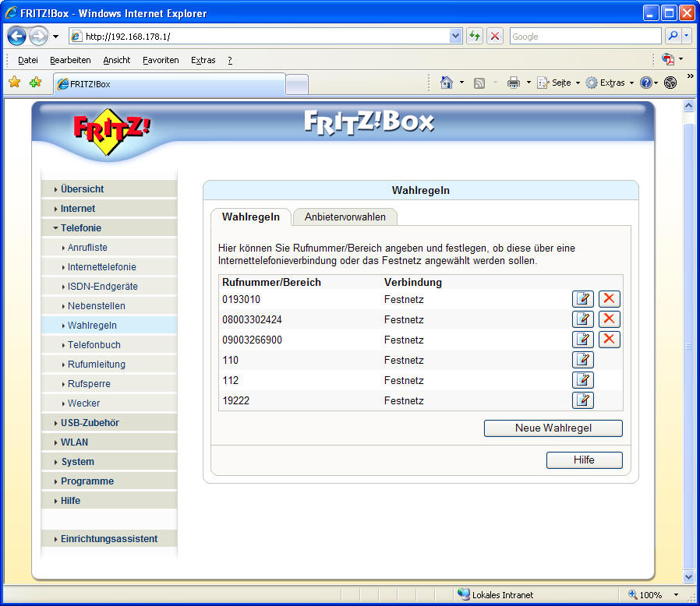Expand the WLAN sidebar section

pos(109,442)
